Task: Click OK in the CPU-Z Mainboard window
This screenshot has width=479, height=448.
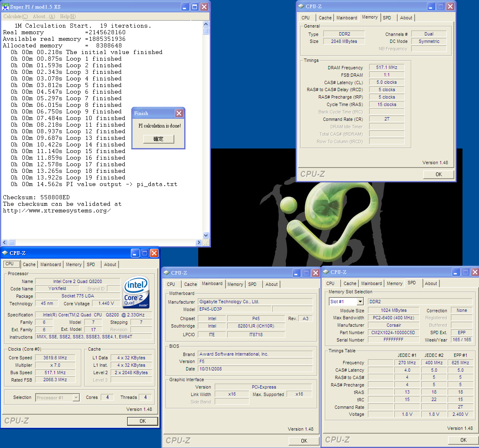Action: point(304,441)
